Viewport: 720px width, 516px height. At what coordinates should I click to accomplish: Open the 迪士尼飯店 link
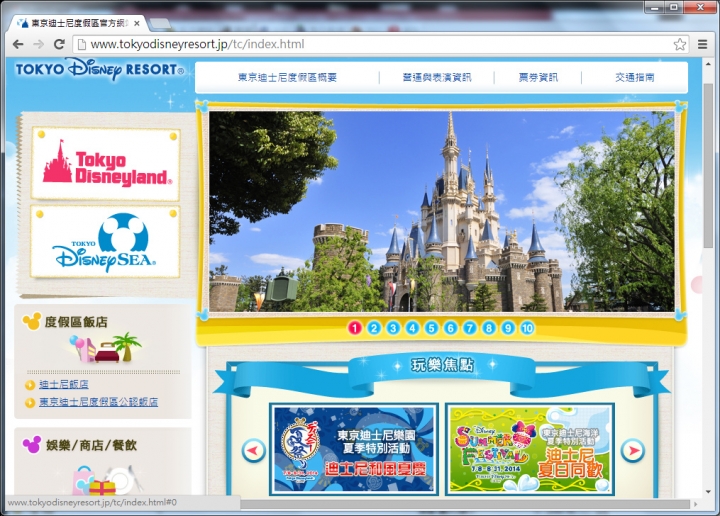(63, 385)
